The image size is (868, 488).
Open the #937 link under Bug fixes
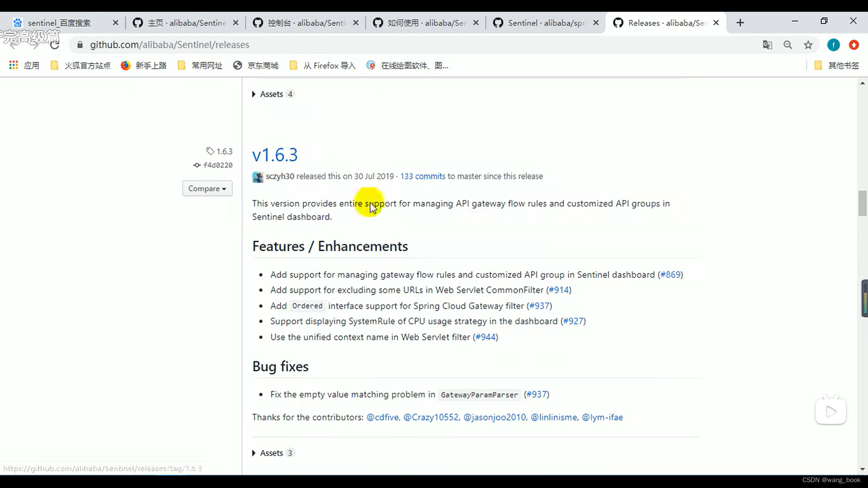tap(537, 394)
